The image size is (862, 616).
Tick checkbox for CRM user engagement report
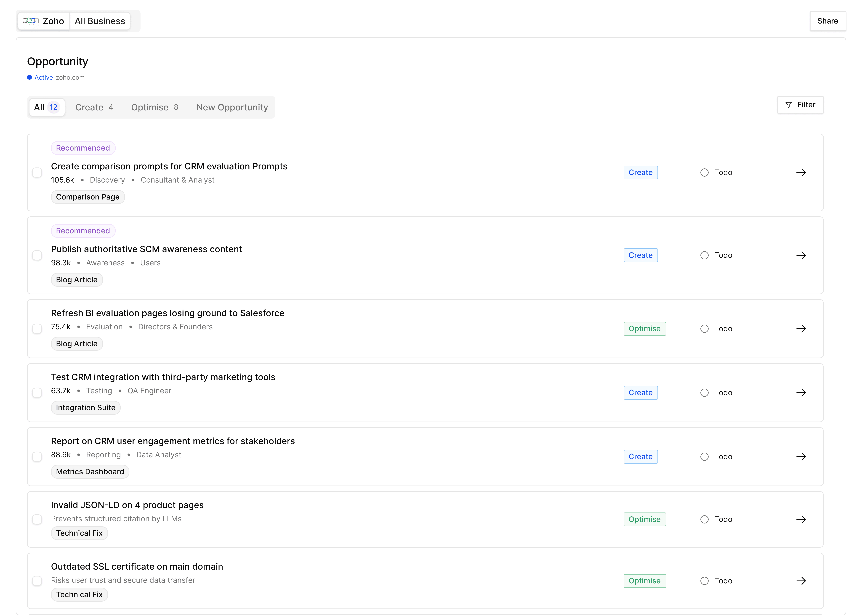(x=37, y=457)
